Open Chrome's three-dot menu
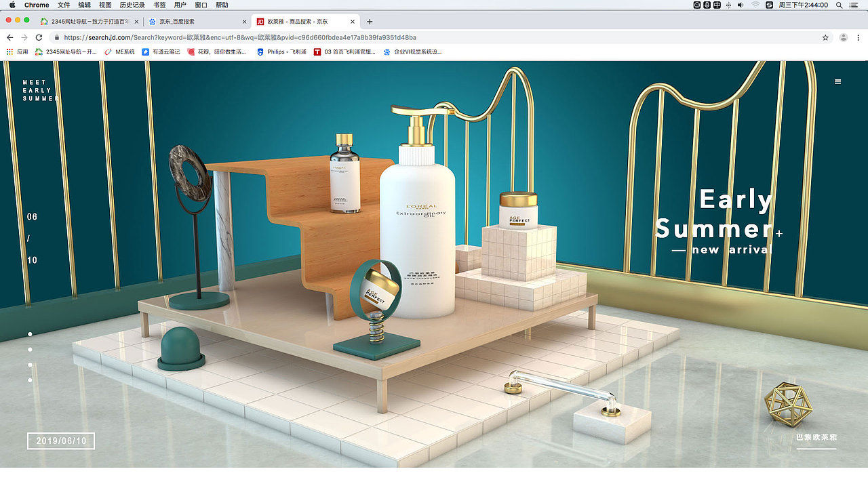Viewport: 868px width, 488px height. [859, 38]
